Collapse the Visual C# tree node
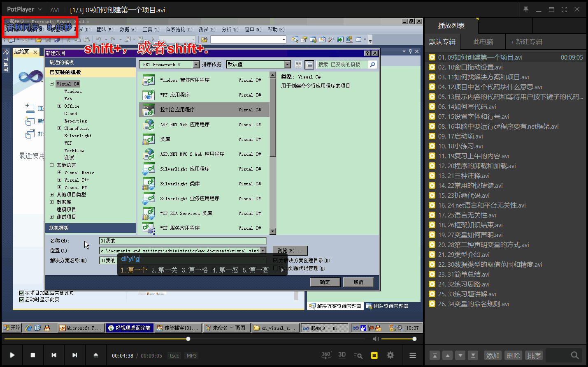This screenshot has height=367, width=588. 52,84
